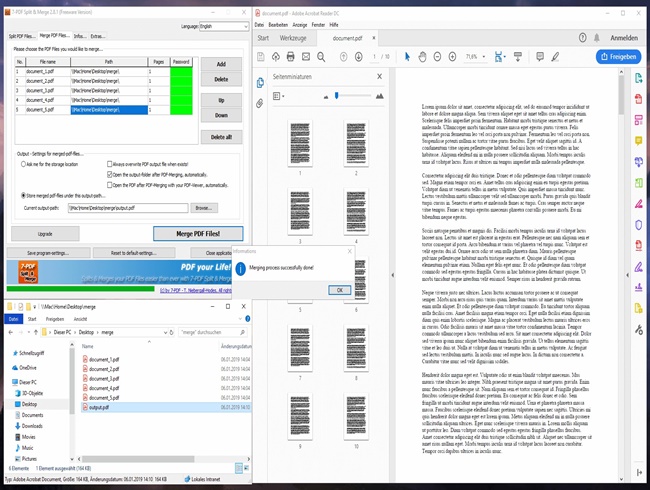Image resolution: width=650 pixels, height=490 pixels.
Task: Open attachments paperclip icon in left rail
Action: [x=260, y=103]
